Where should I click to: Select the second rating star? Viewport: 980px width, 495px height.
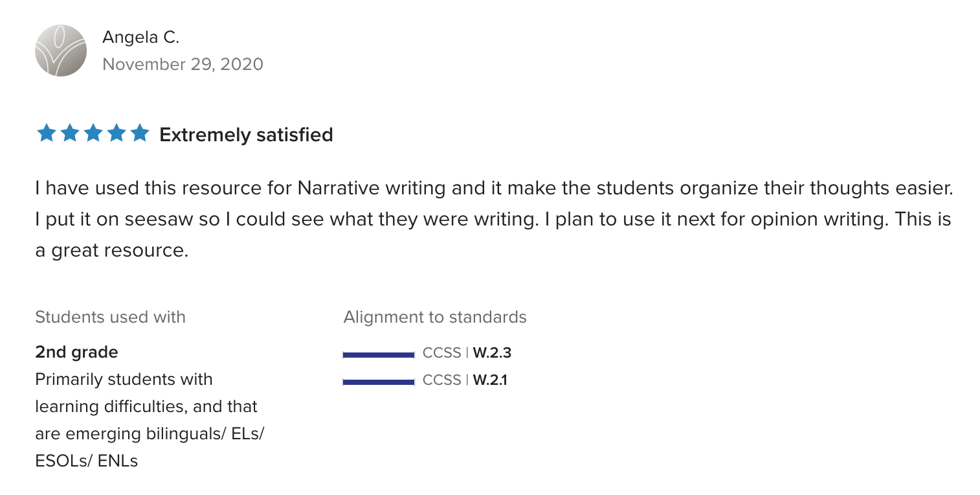pyautogui.click(x=70, y=134)
